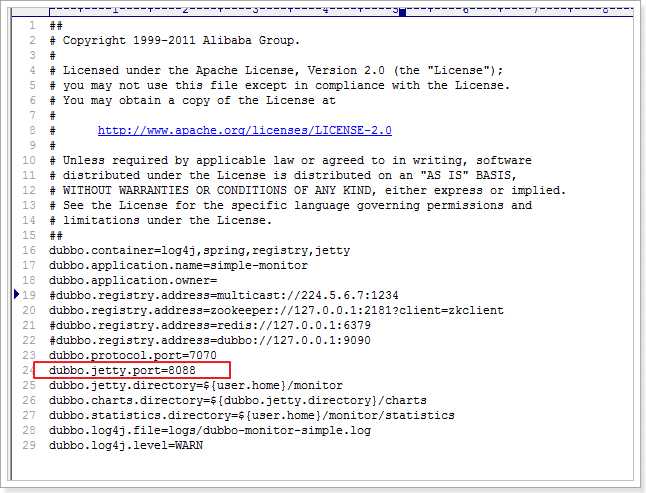
Task: Click the 'dubbo.charts.directory' line
Action: [238, 400]
